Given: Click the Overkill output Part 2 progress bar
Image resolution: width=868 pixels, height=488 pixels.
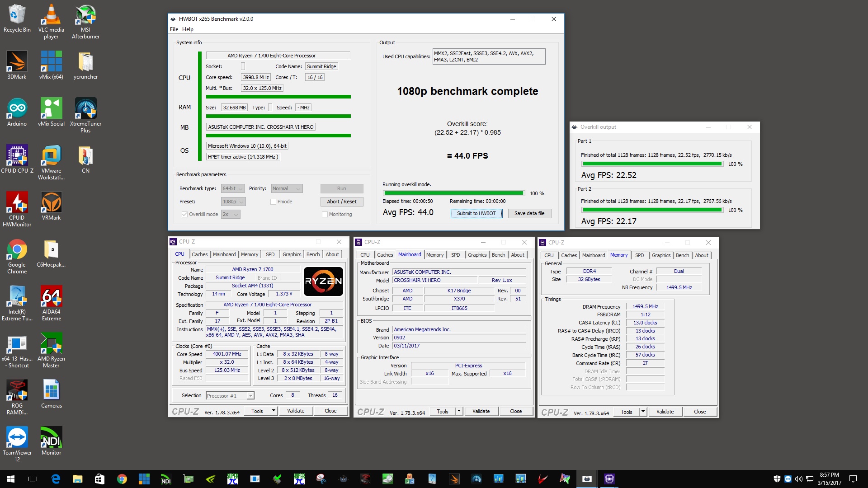Looking at the screenshot, I should click(x=652, y=210).
